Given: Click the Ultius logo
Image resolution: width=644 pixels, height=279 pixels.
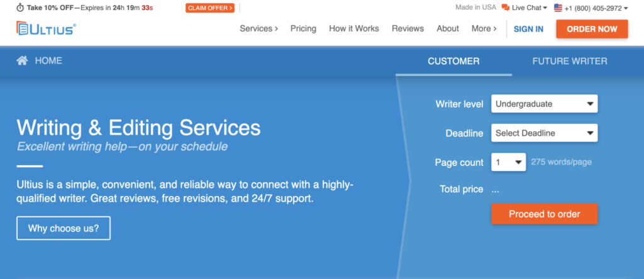Looking at the screenshot, I should pos(47,28).
